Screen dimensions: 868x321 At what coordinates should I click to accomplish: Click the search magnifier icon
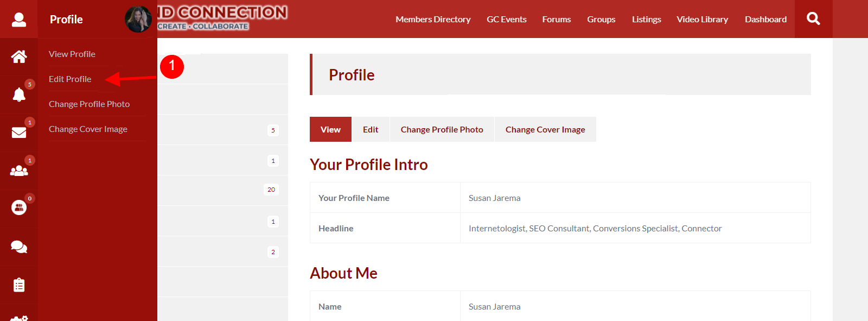813,19
